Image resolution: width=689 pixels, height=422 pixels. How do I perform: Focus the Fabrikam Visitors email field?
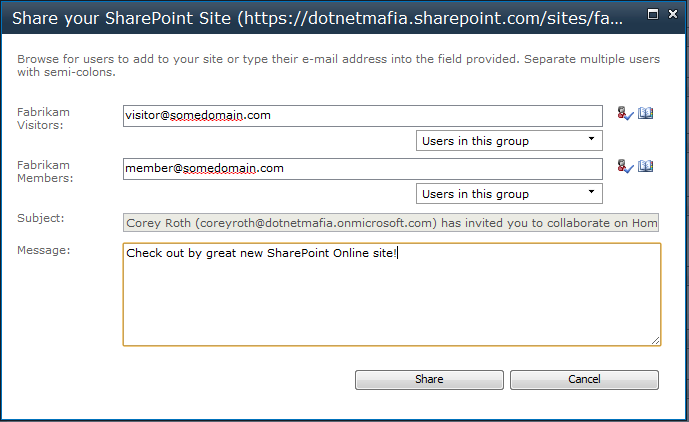click(x=363, y=116)
